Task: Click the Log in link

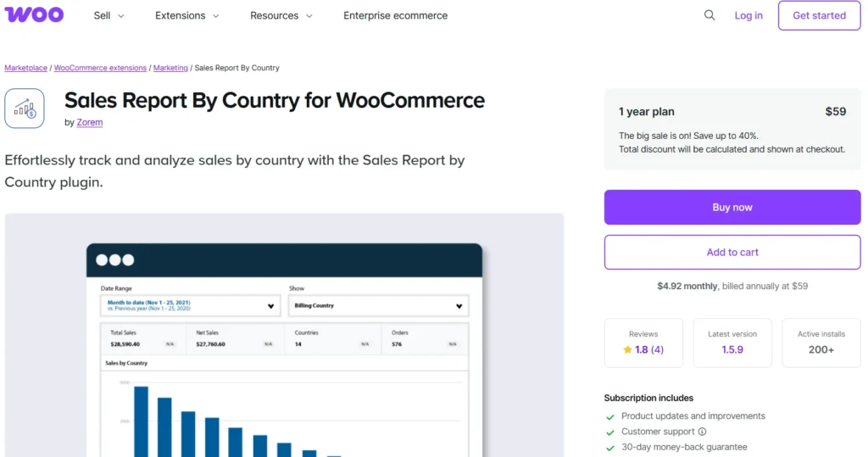Action: click(x=748, y=15)
